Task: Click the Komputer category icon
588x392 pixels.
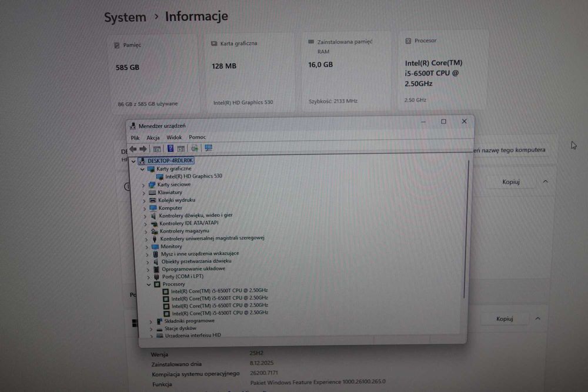Action: [153, 208]
